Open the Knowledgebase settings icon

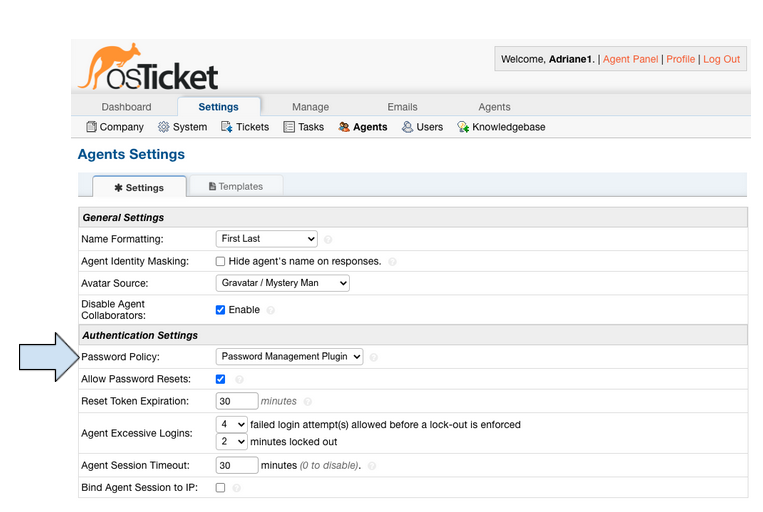[463, 127]
